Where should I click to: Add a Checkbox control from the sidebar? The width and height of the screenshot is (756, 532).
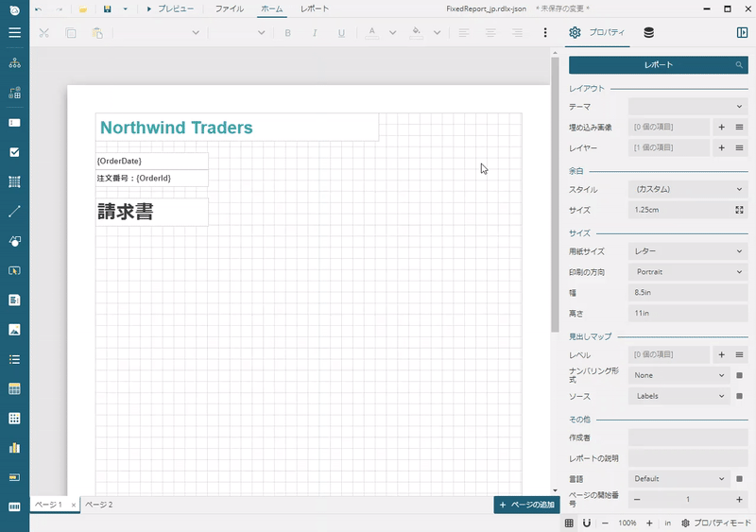pos(14,151)
